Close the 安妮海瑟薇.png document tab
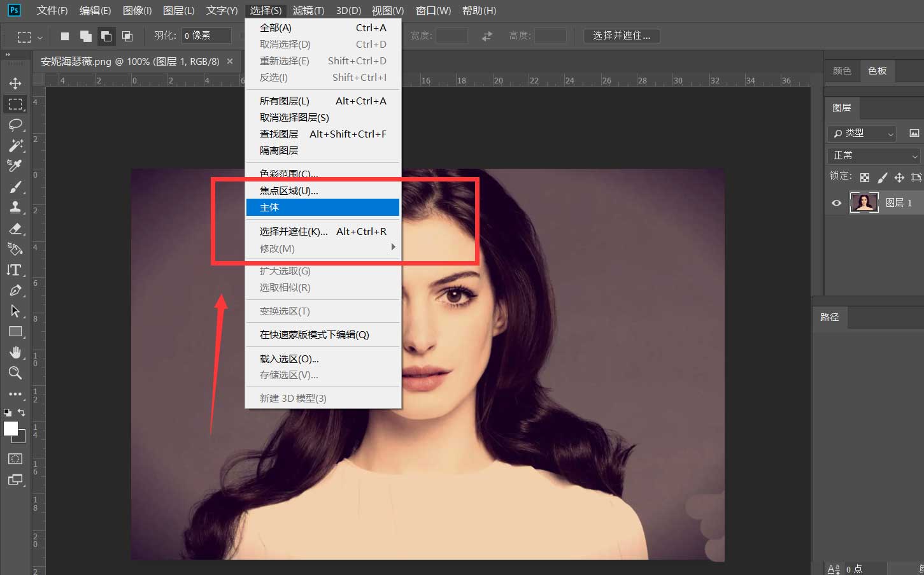 (x=230, y=61)
